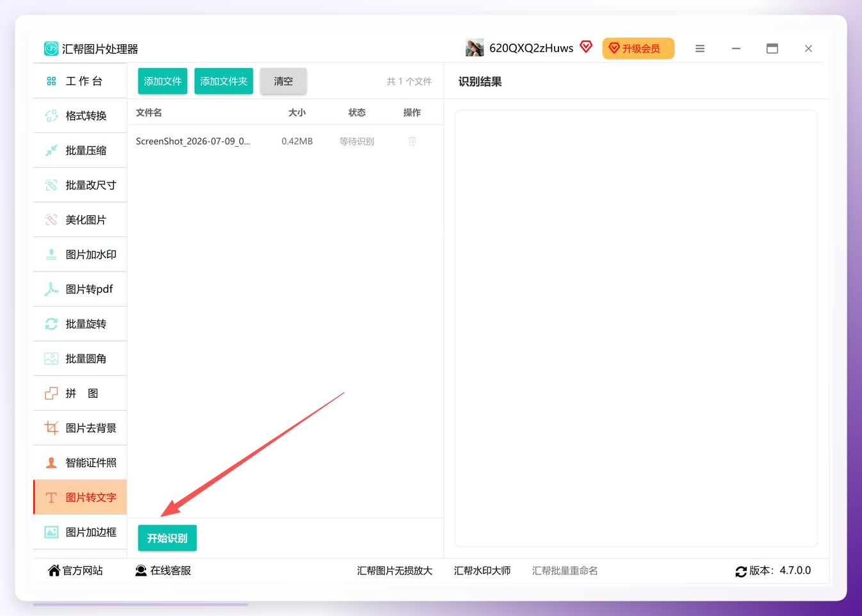
Task: Go to 图片转pdf menu label
Action: 89,289
